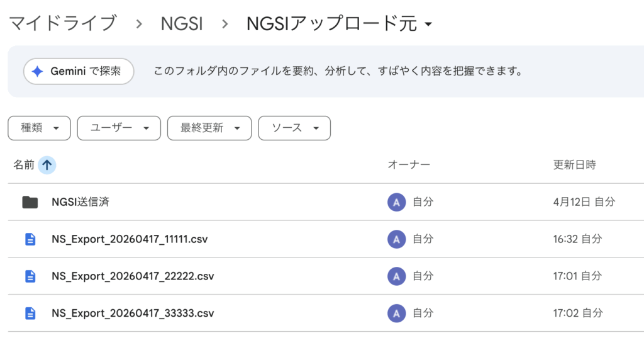644x345 pixels.
Task: Click the NS_Export_20260417_33333.csv file icon
Action: (x=30, y=313)
